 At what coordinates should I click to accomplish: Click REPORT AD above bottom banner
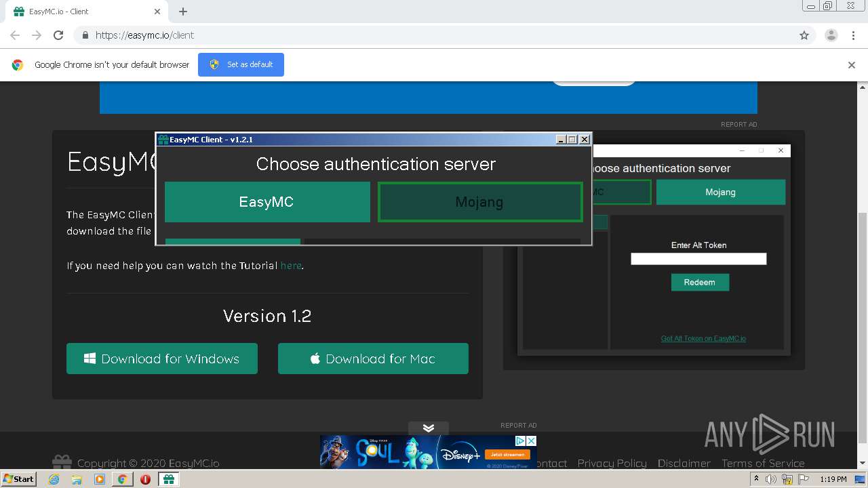[x=519, y=426]
